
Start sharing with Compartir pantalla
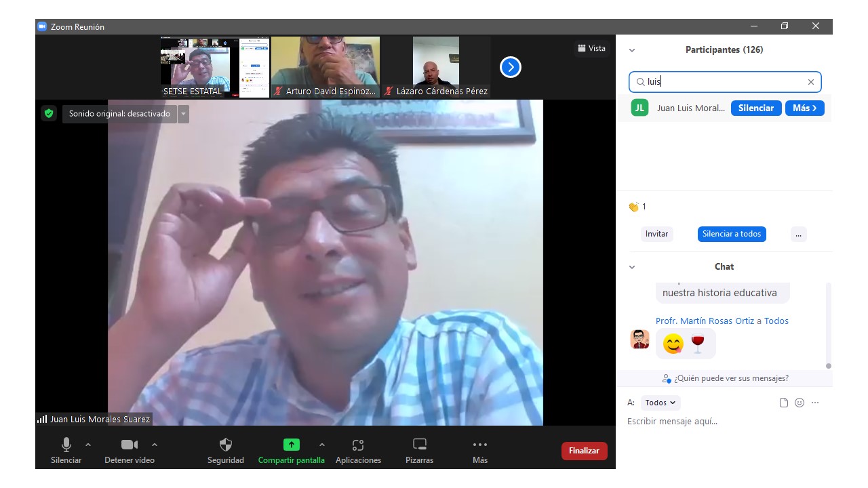[292, 451]
